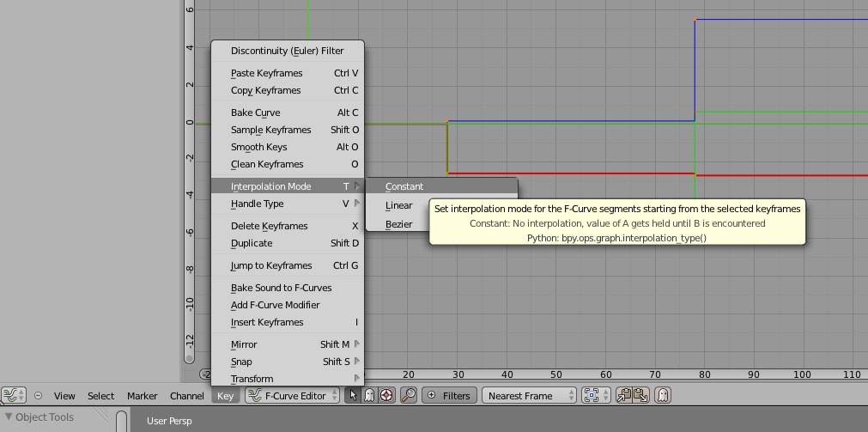Open the View menu
The height and width of the screenshot is (432, 868).
(64, 396)
